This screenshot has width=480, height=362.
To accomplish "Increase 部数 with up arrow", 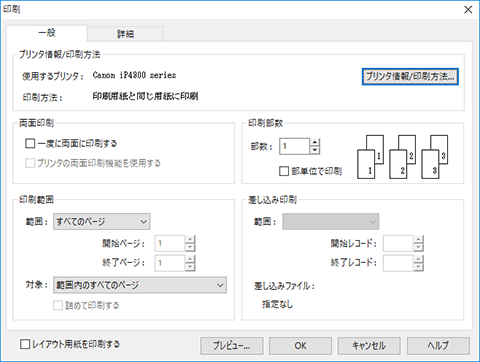I will [315, 142].
